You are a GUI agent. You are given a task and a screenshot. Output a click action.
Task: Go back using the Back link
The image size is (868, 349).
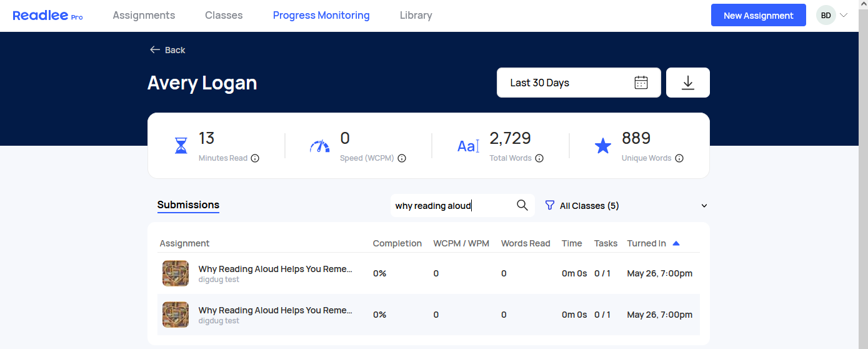point(167,50)
